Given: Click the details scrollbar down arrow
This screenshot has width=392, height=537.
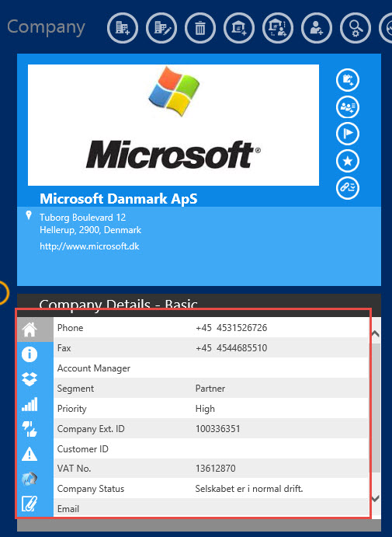Looking at the screenshot, I should [x=375, y=498].
